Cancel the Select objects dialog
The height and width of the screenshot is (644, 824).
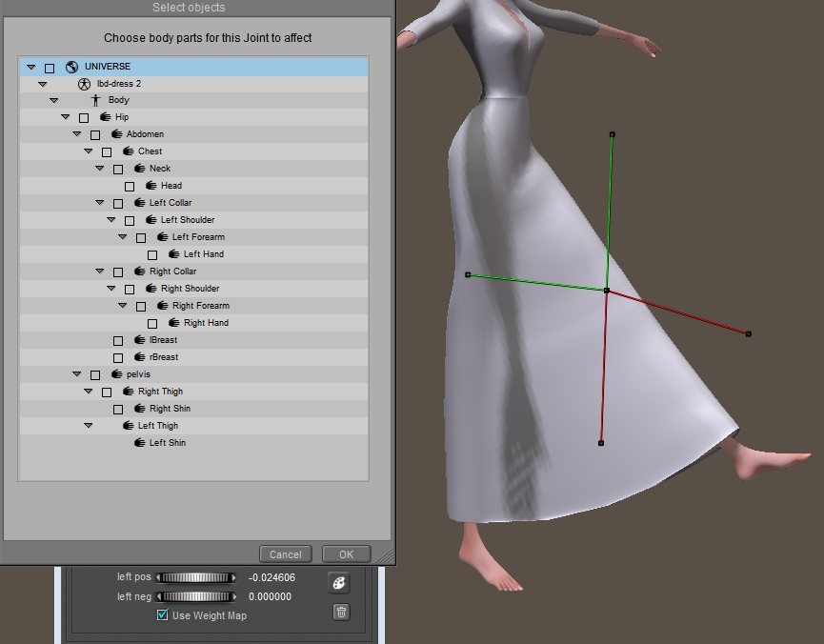click(285, 554)
